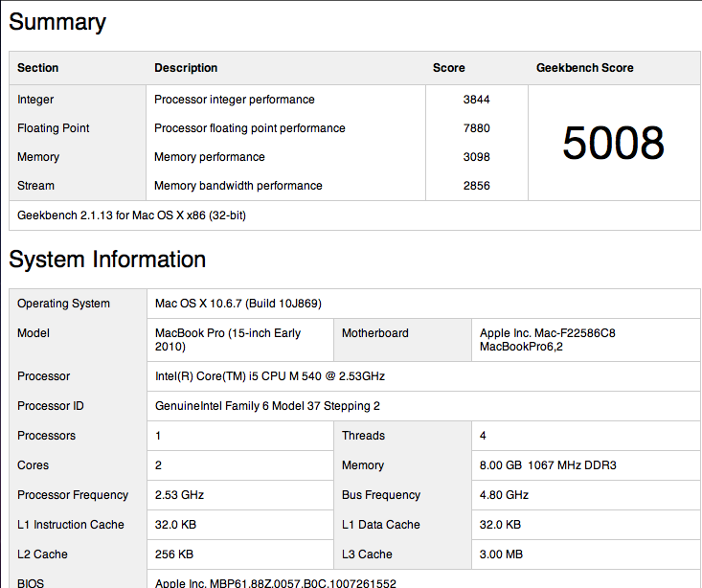Click '8.00 GB 1067 MHz DDR3' value
The width and height of the screenshot is (702, 588).
tap(548, 465)
